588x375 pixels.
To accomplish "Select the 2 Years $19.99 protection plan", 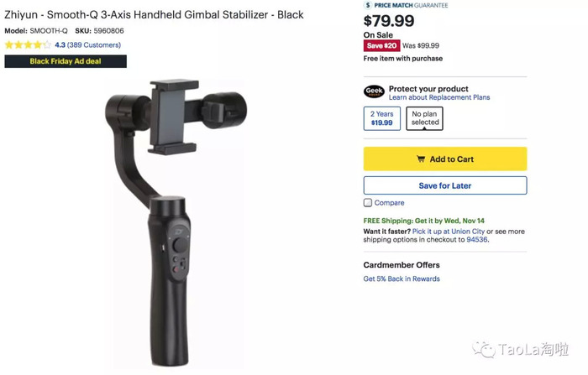I will (381, 118).
